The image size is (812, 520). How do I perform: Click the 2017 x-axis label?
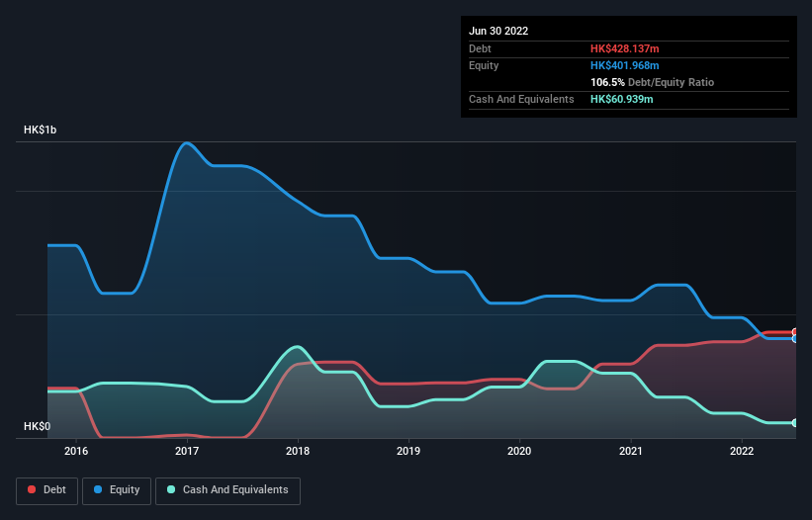pyautogui.click(x=187, y=451)
